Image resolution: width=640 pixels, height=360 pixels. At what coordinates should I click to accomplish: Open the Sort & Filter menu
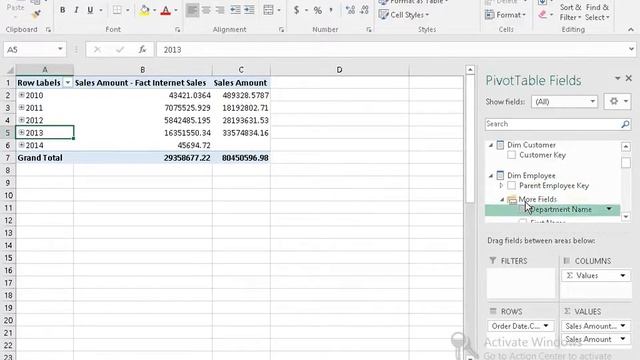pos(570,13)
